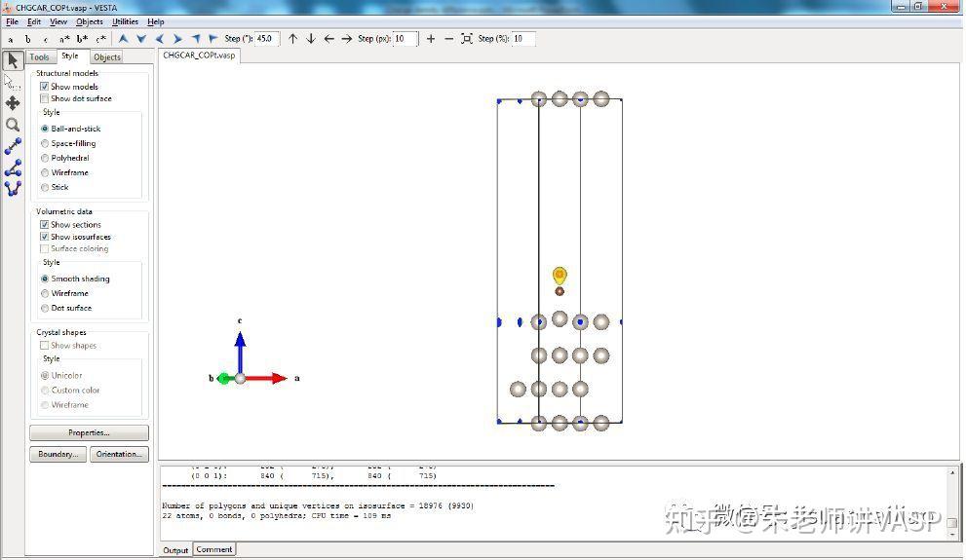The height and width of the screenshot is (560, 966).
Task: Uncheck Show models checkbox
Action: (x=45, y=87)
